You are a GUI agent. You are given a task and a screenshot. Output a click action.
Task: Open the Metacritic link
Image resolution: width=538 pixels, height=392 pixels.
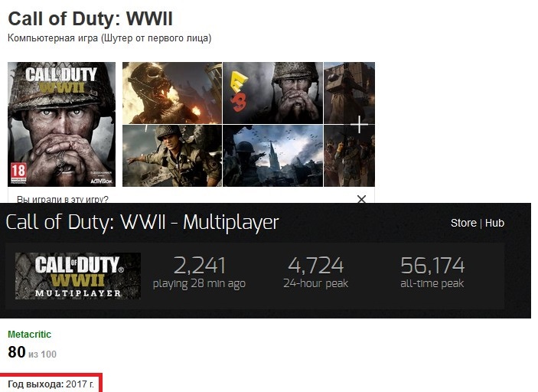30,335
